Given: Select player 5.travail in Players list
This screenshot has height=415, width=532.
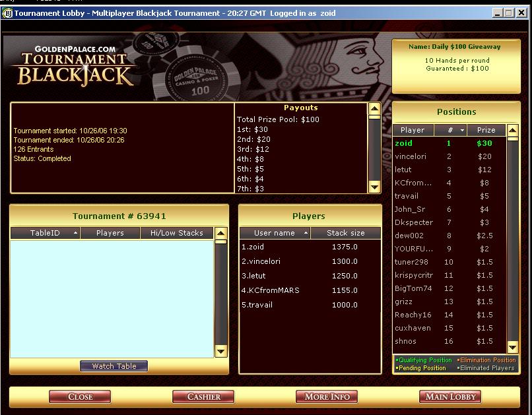Looking at the screenshot, I should click(310, 305).
